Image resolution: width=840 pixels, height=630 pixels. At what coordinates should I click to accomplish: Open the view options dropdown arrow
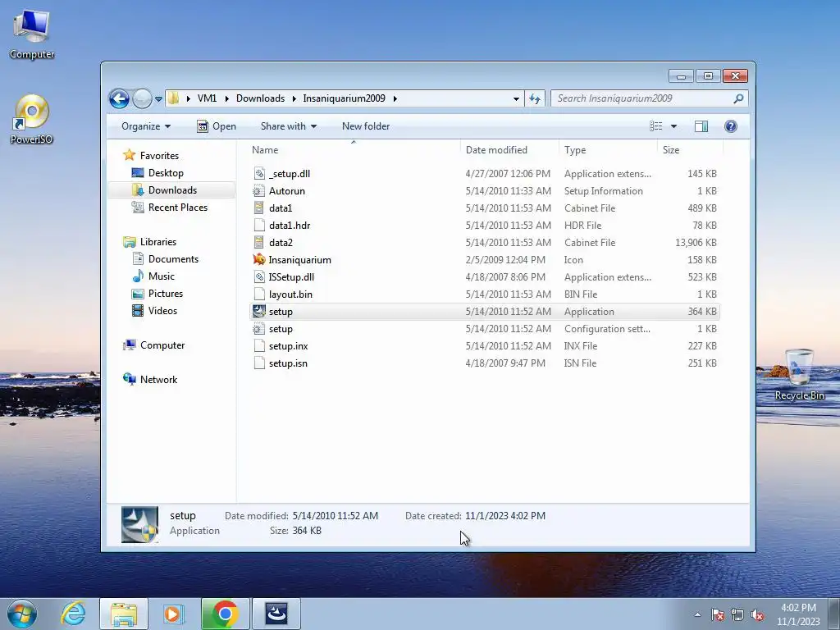pos(674,126)
